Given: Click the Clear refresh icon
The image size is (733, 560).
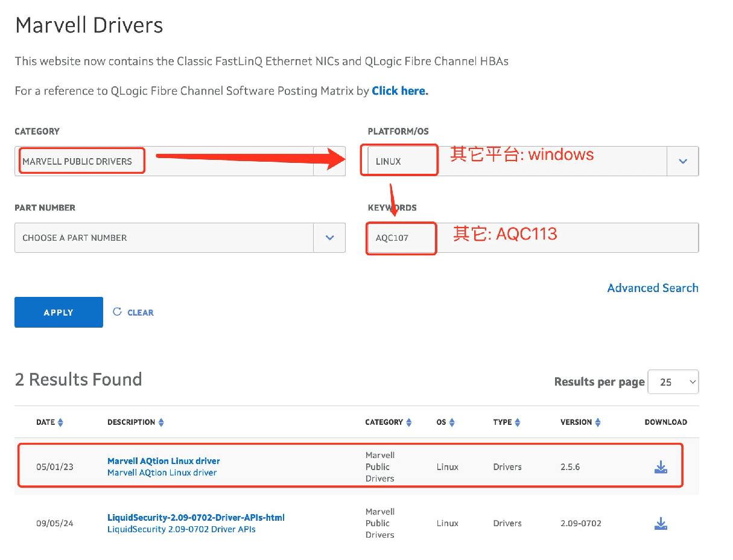Looking at the screenshot, I should point(117,312).
